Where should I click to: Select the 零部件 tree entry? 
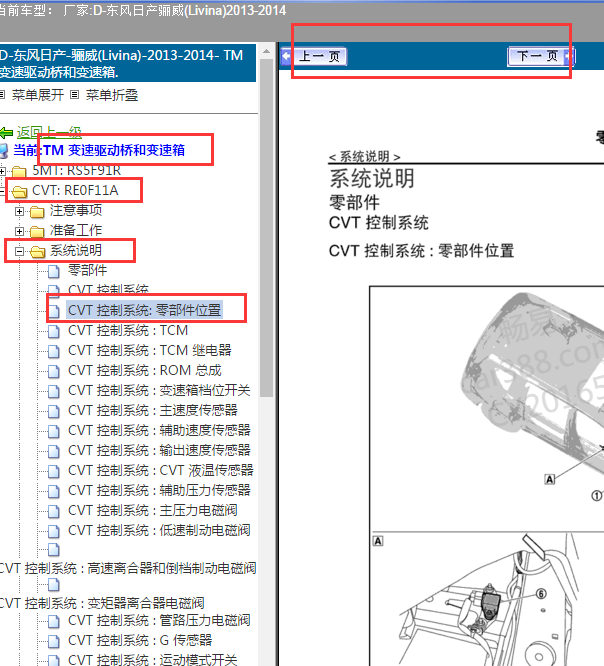point(87,270)
